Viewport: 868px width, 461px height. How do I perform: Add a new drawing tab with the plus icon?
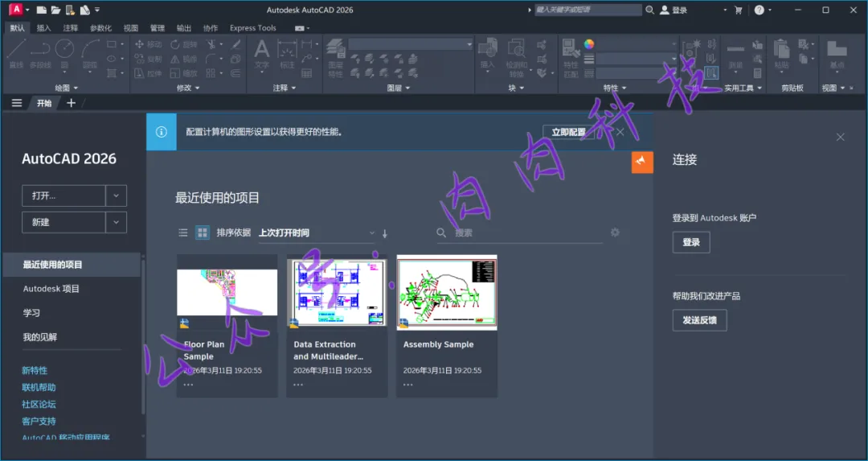click(x=71, y=103)
